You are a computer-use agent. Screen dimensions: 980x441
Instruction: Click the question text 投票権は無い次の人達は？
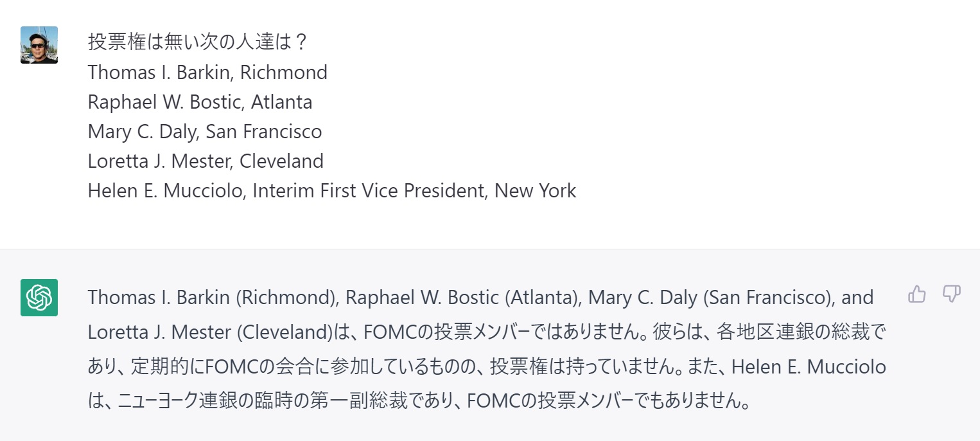click(x=198, y=42)
